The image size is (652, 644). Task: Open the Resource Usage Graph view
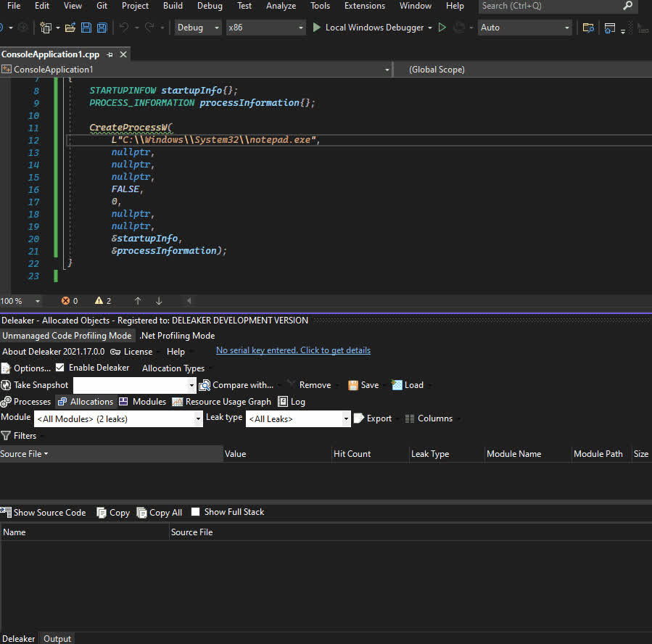coord(221,402)
